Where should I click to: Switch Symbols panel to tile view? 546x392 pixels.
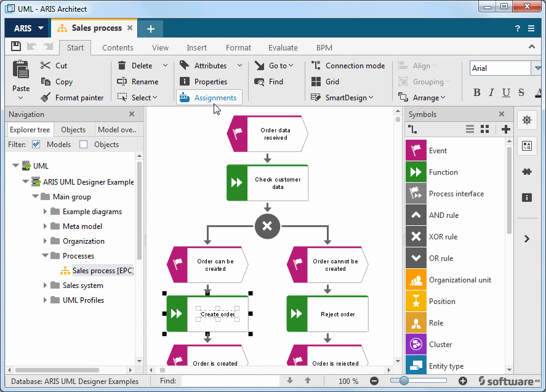pyautogui.click(x=484, y=129)
